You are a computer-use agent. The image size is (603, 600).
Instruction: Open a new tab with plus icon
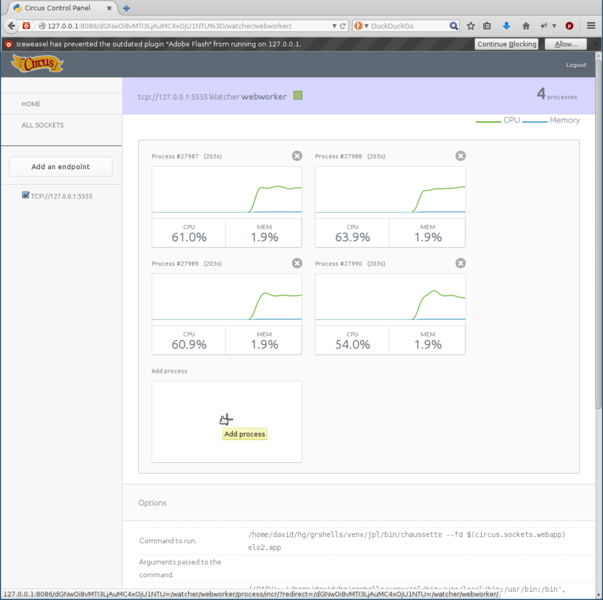click(x=126, y=8)
